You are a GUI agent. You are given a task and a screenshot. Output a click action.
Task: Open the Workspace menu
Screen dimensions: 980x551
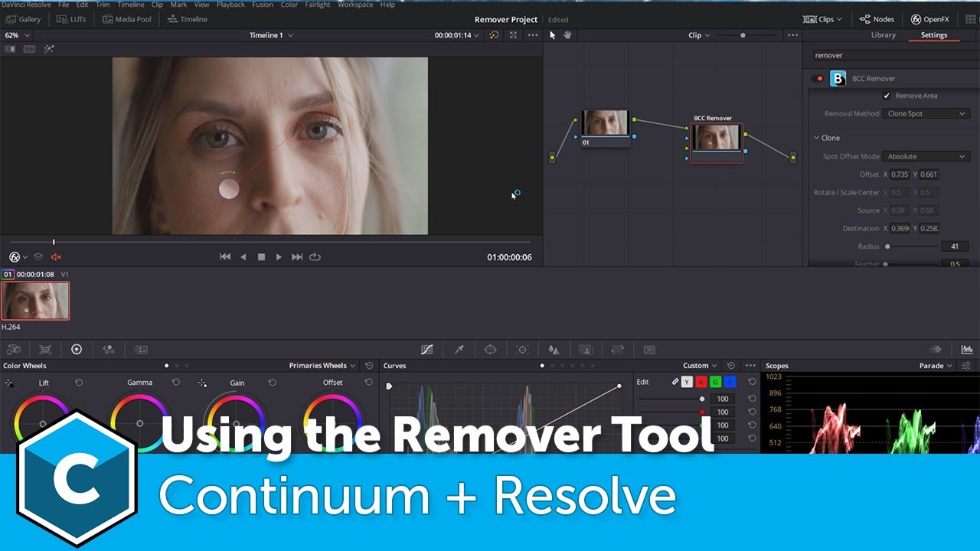tap(355, 5)
